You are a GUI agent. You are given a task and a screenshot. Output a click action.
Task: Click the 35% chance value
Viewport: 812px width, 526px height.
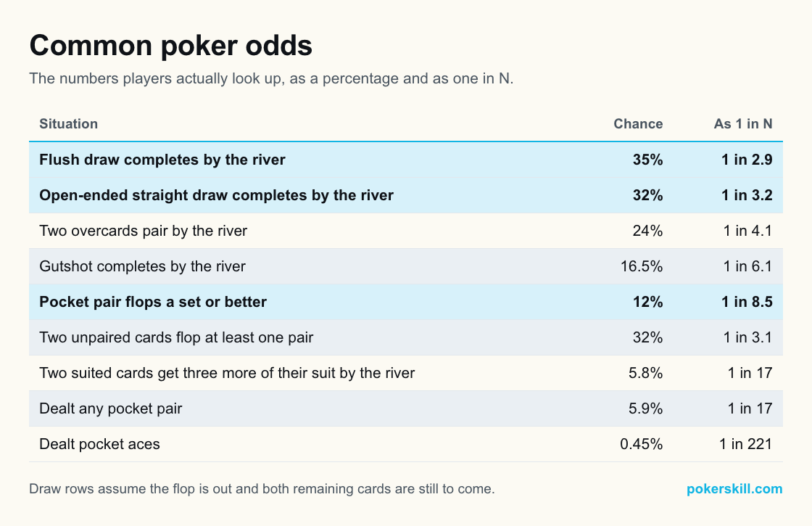click(648, 160)
